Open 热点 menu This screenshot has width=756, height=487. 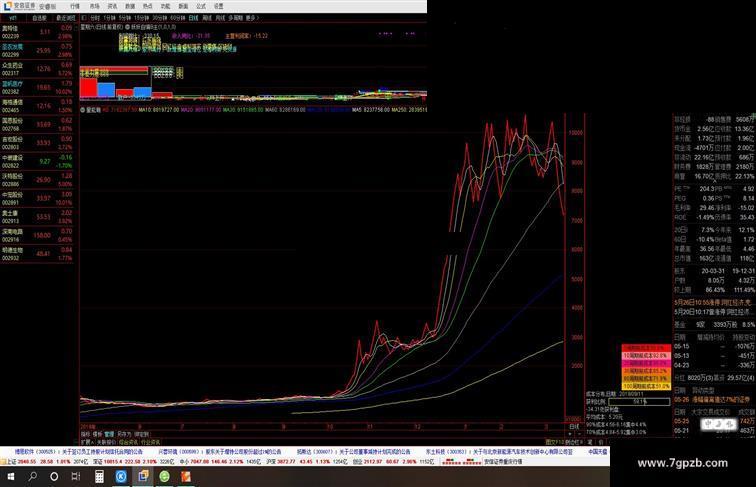pos(148,6)
